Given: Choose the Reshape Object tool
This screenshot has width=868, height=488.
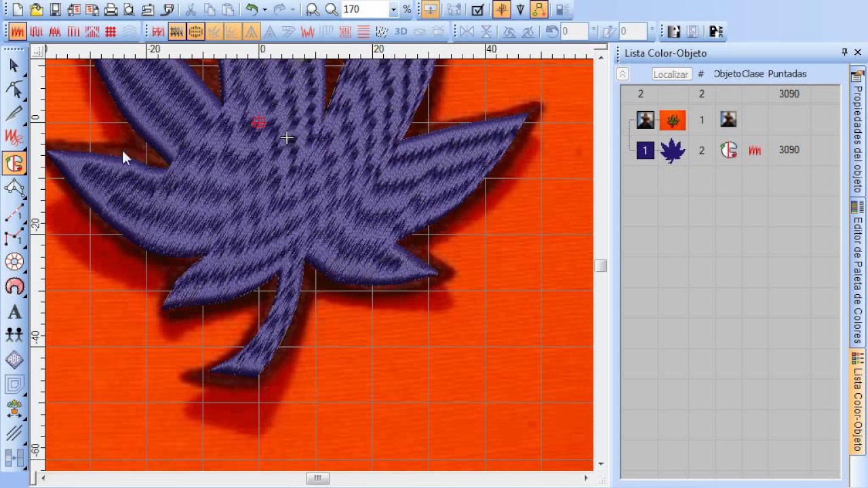Looking at the screenshot, I should (14, 89).
